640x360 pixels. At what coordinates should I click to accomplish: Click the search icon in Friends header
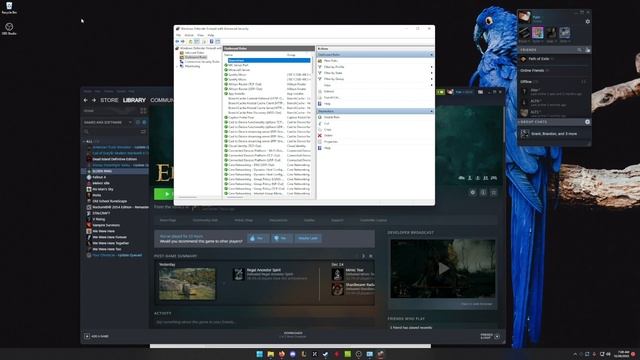click(x=579, y=50)
